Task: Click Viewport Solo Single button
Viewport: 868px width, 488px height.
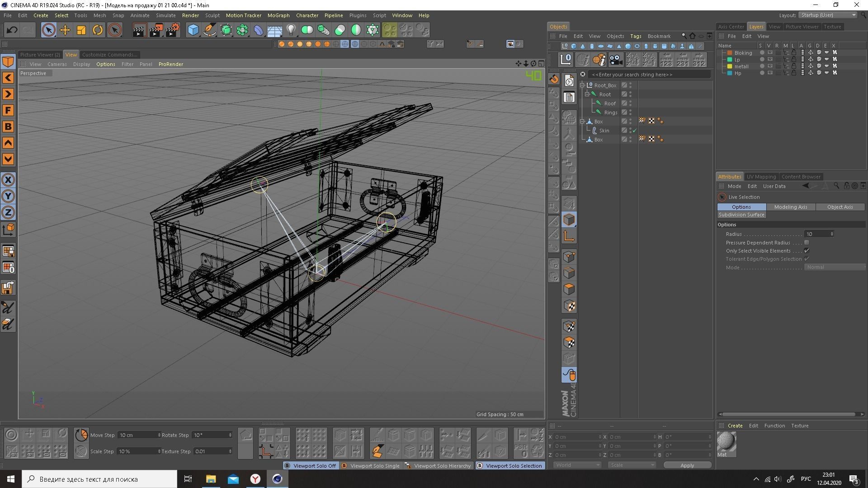Action: tap(371, 465)
